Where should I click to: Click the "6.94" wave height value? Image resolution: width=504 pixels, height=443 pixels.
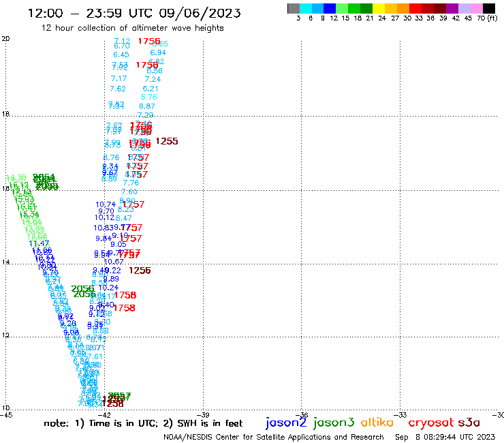pos(158,52)
